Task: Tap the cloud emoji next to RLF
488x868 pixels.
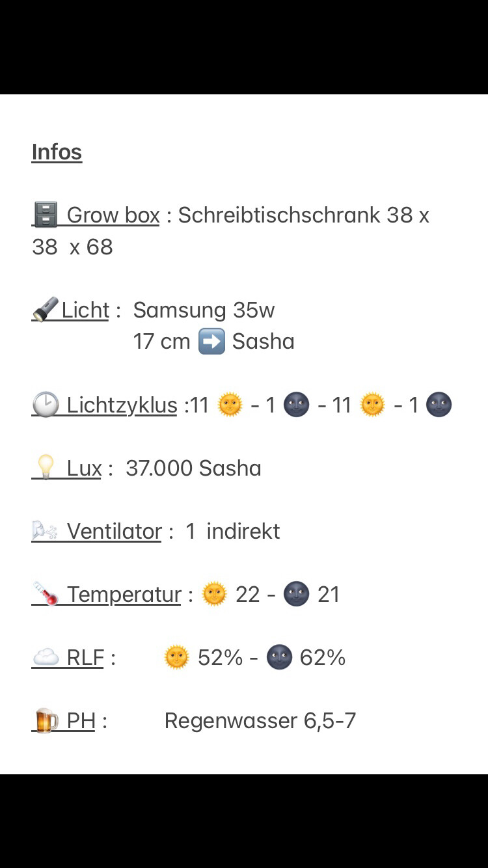Action: coord(46,658)
